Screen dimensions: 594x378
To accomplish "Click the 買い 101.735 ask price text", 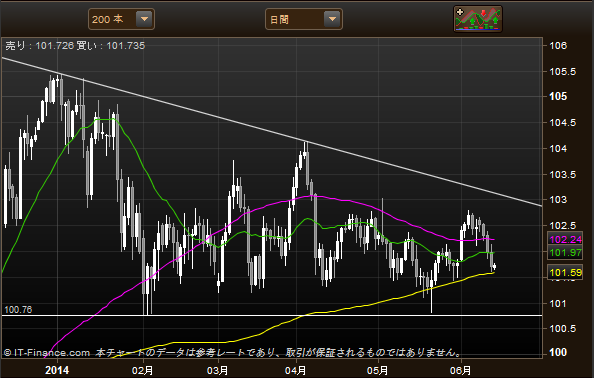I will click(111, 46).
